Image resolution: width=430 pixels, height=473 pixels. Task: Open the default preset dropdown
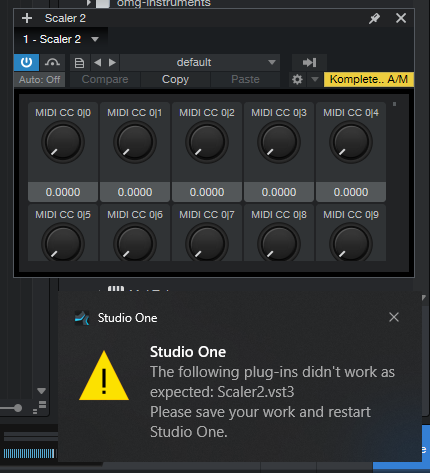point(200,62)
